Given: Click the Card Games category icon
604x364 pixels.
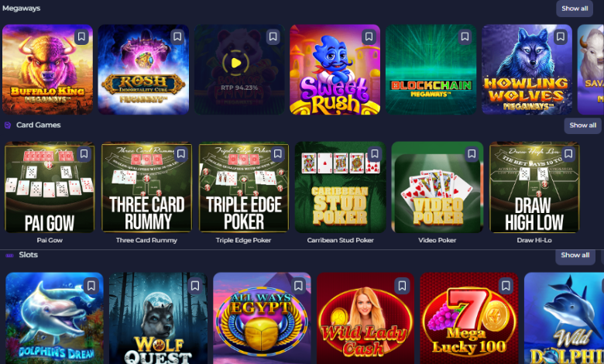Looking at the screenshot, I should point(8,125).
